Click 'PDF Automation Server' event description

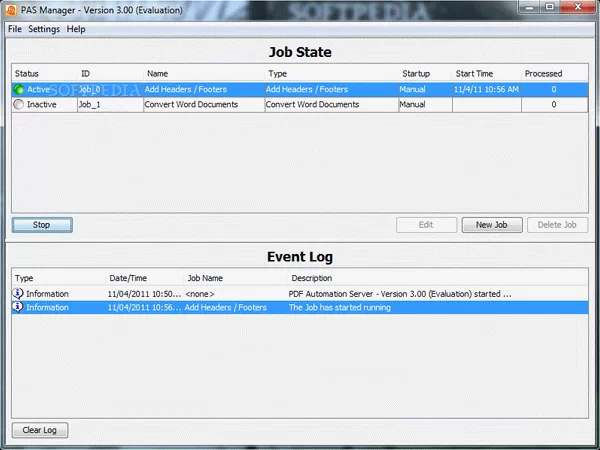click(400, 294)
